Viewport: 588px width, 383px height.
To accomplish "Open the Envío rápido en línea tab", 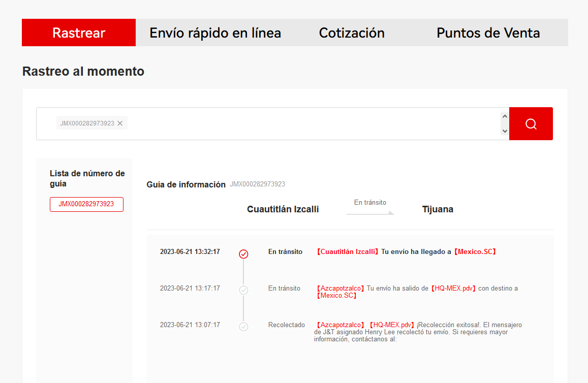I will pyautogui.click(x=215, y=33).
